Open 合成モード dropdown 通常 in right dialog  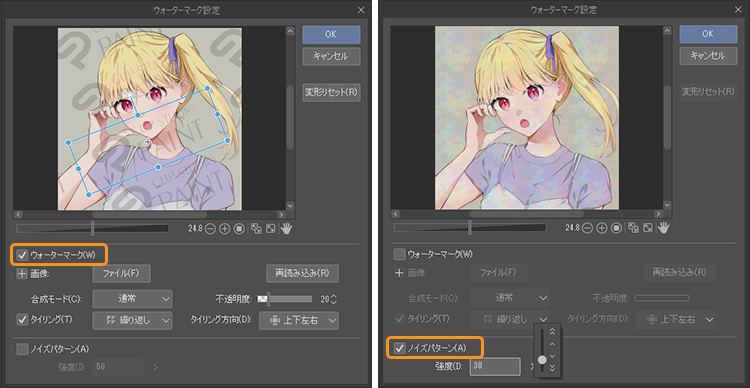click(x=510, y=298)
